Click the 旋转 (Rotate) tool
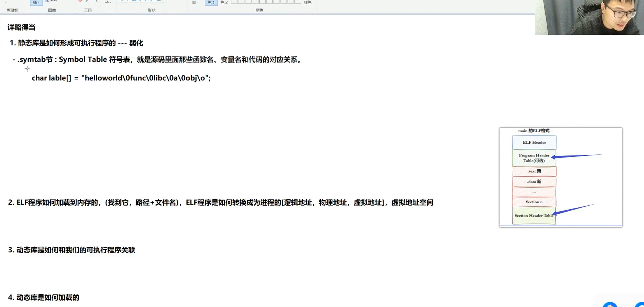The image size is (644, 307). [x=52, y=1]
